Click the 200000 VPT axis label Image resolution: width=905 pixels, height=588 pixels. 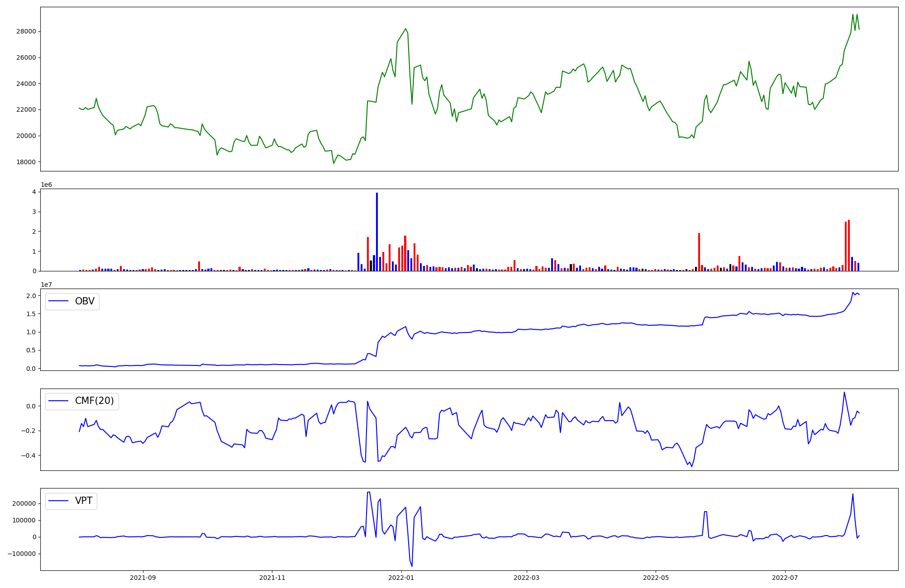[x=24, y=504]
